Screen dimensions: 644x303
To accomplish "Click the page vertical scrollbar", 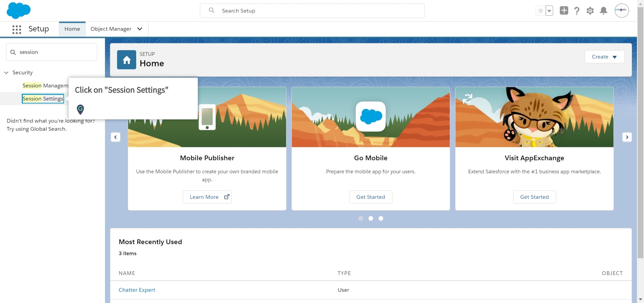I will [x=640, y=133].
